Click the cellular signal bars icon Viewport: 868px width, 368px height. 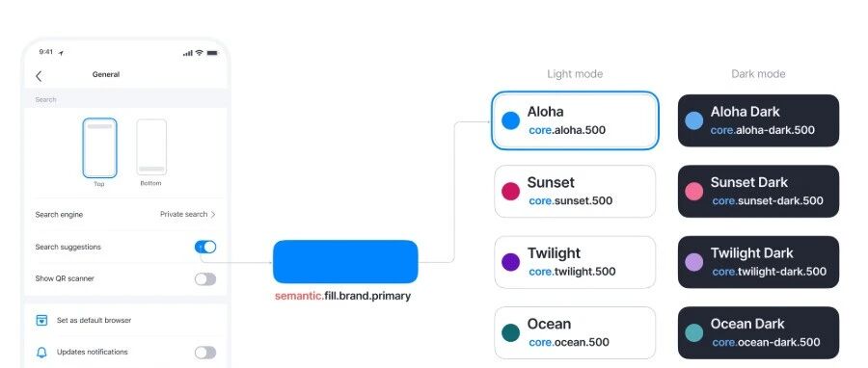tap(188, 53)
